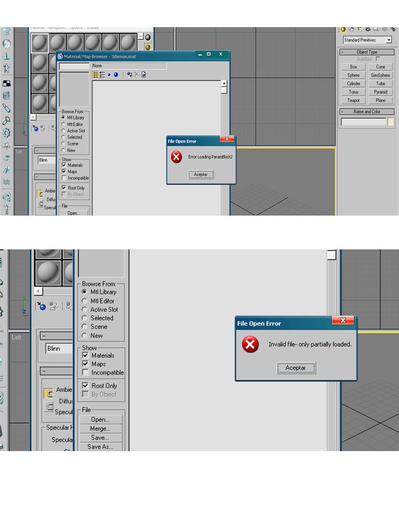
Task: Select Mtl Library radio in upper screenshot
Action: (x=63, y=117)
